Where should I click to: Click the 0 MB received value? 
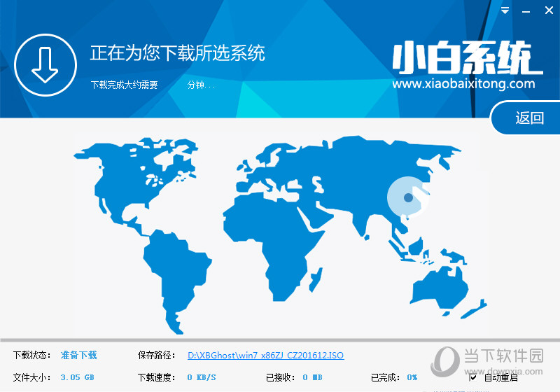point(312,377)
